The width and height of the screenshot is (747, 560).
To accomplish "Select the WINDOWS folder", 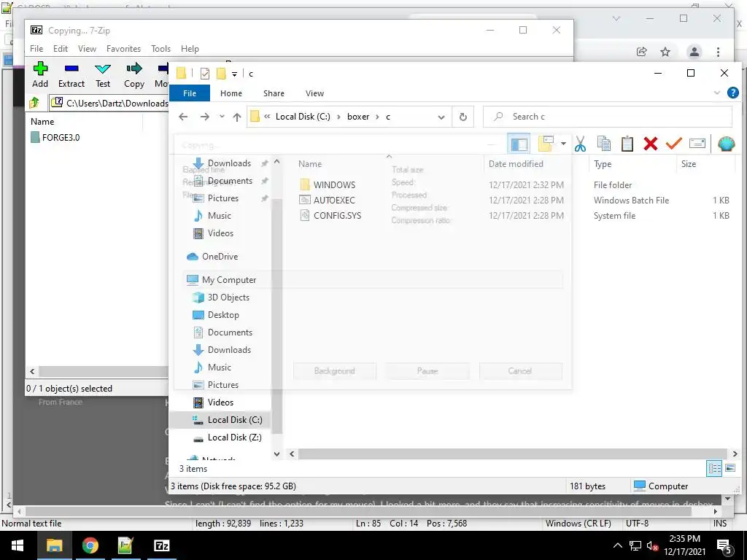I will pyautogui.click(x=334, y=184).
